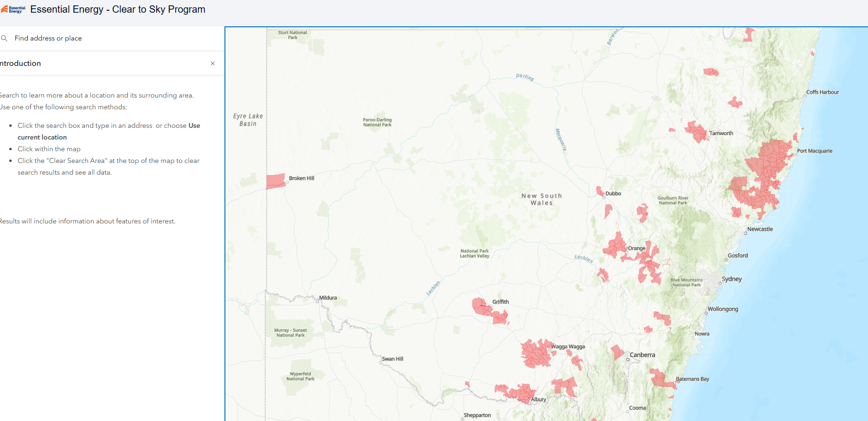868x421 pixels.
Task: Click the National Park Lachlan Valley label
Action: [474, 254]
